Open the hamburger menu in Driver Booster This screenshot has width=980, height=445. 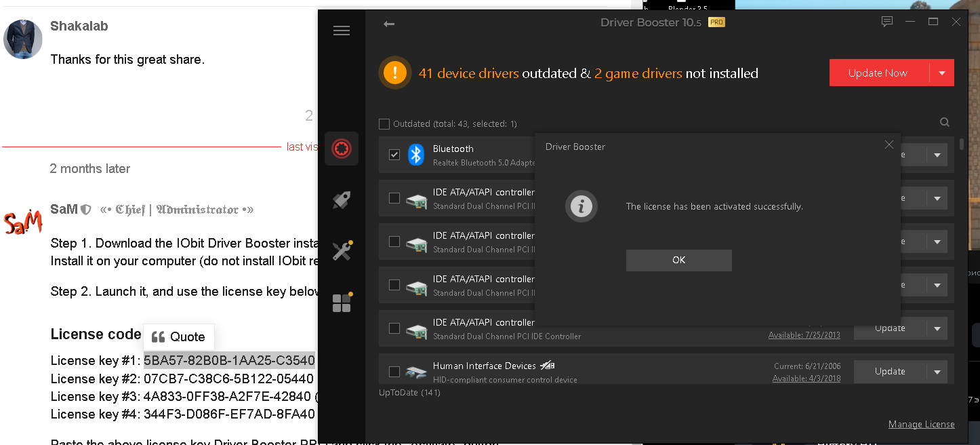342,31
